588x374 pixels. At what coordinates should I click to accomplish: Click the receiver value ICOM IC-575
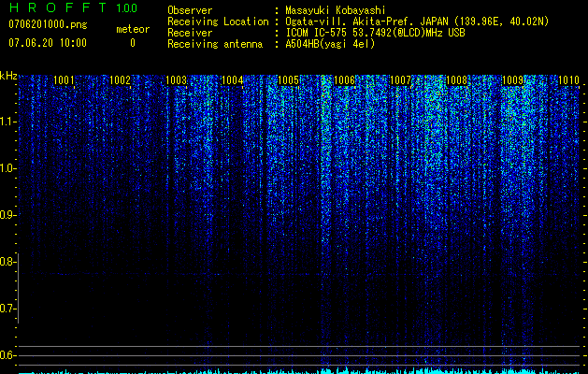314,33
